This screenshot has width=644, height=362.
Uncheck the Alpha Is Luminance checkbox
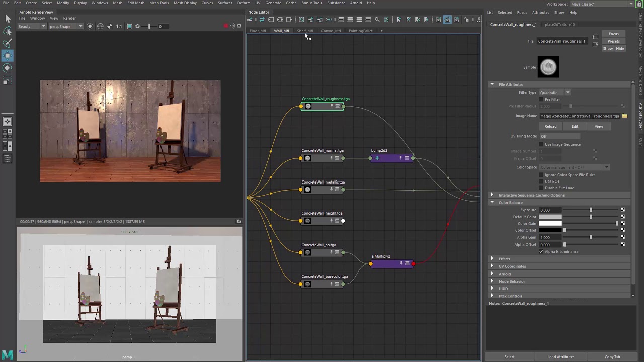tap(541, 252)
